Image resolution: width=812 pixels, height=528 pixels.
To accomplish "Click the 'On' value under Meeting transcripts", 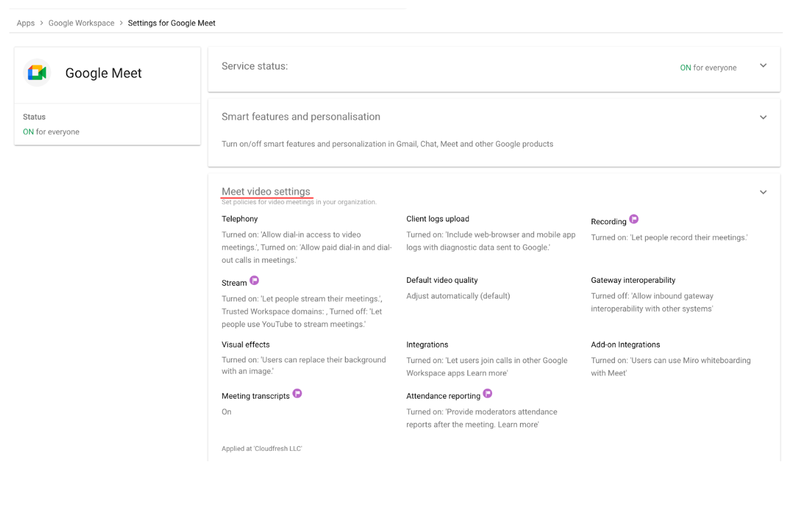I will point(226,412).
